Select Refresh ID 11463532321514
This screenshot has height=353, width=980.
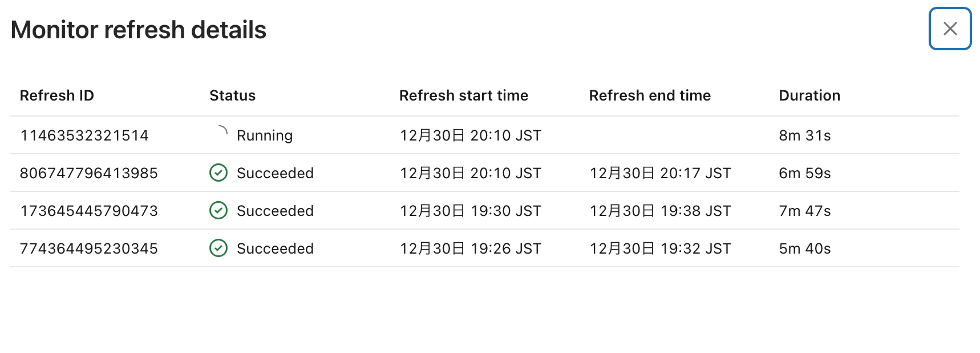(x=84, y=135)
